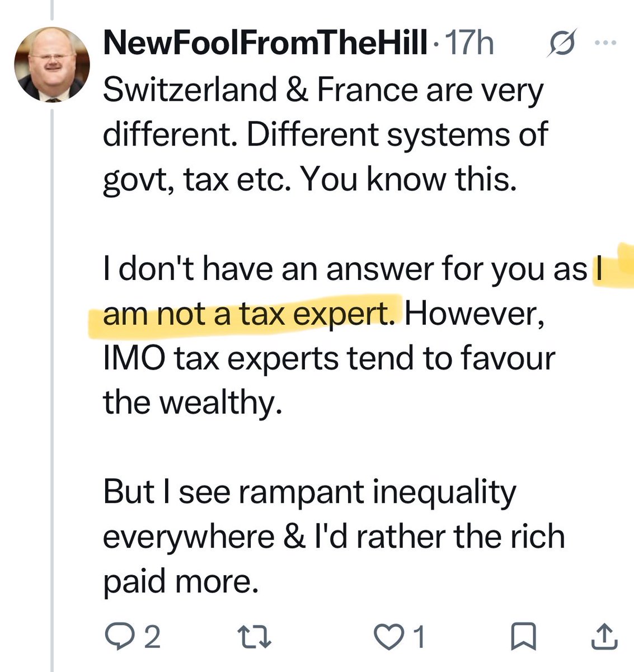Bookmark this tweet with the bookmark icon
The width and height of the screenshot is (634, 672).
pos(524,637)
